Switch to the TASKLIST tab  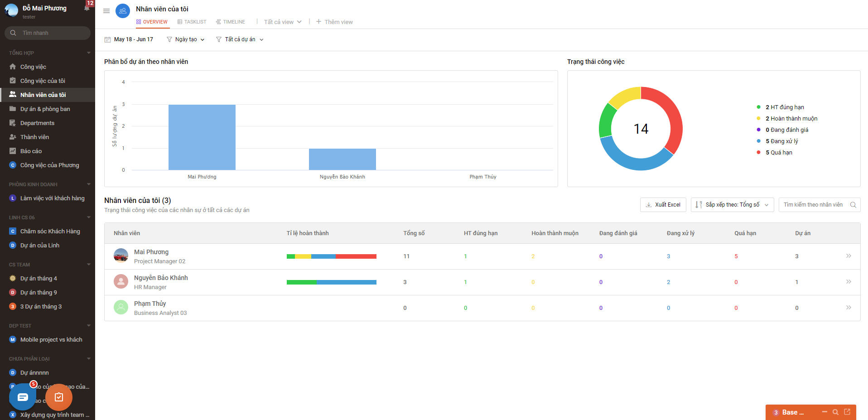coord(192,22)
